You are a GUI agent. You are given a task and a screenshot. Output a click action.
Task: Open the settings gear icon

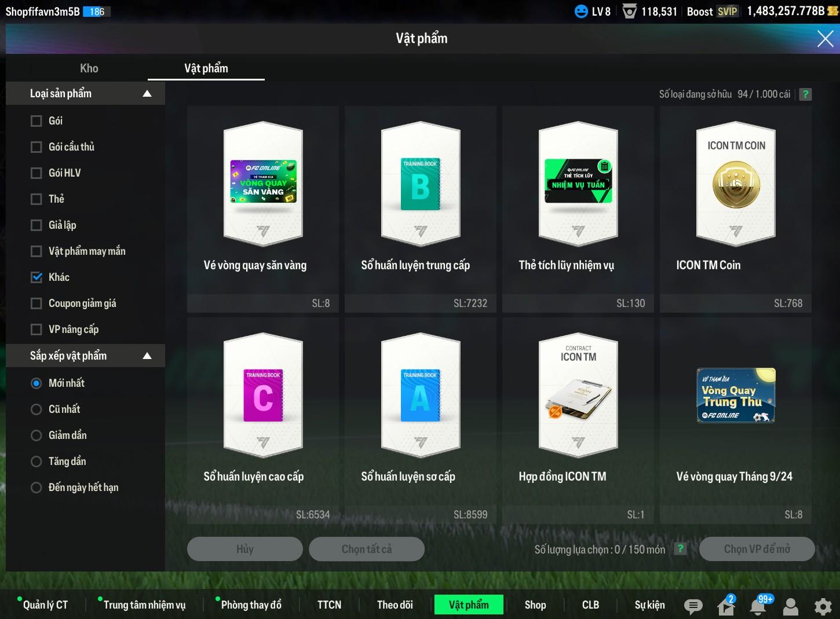[x=823, y=606]
